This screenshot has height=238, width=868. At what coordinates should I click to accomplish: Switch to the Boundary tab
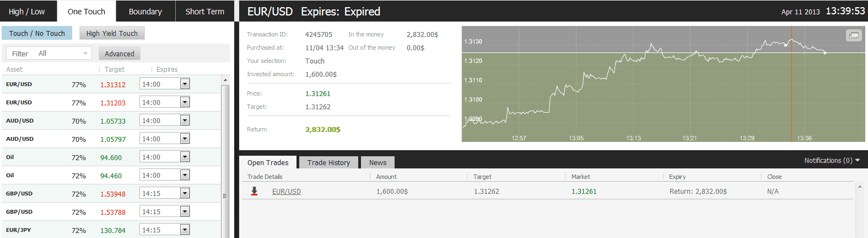click(145, 12)
